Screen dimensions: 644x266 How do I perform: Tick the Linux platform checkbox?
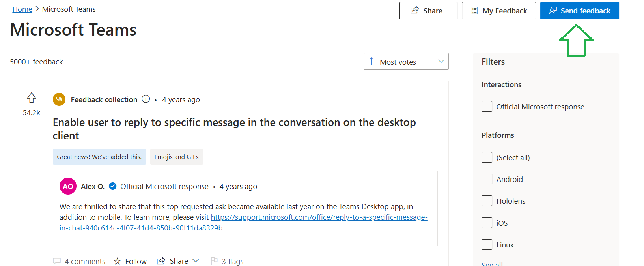pyautogui.click(x=487, y=245)
